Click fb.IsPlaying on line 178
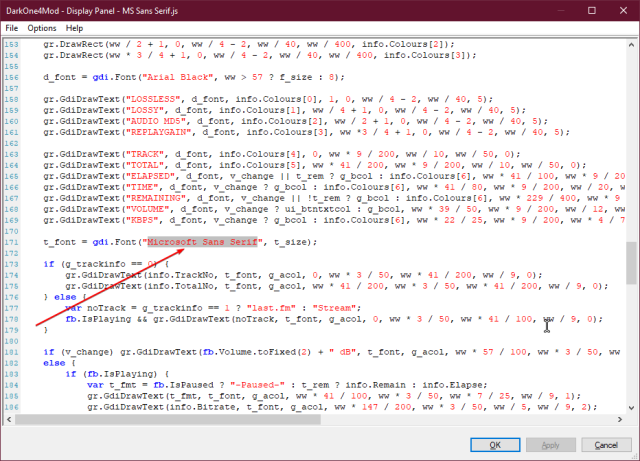The height and width of the screenshot is (461, 640). click(x=98, y=319)
